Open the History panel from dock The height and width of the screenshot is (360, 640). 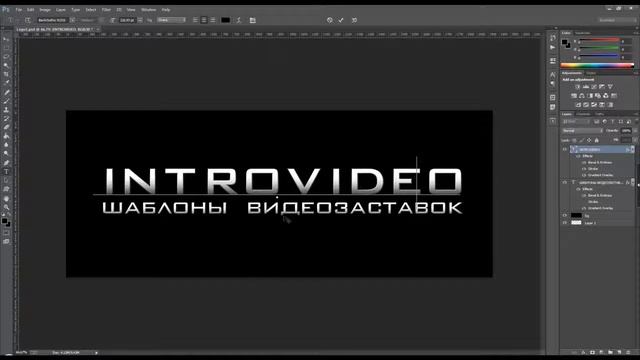click(x=553, y=38)
